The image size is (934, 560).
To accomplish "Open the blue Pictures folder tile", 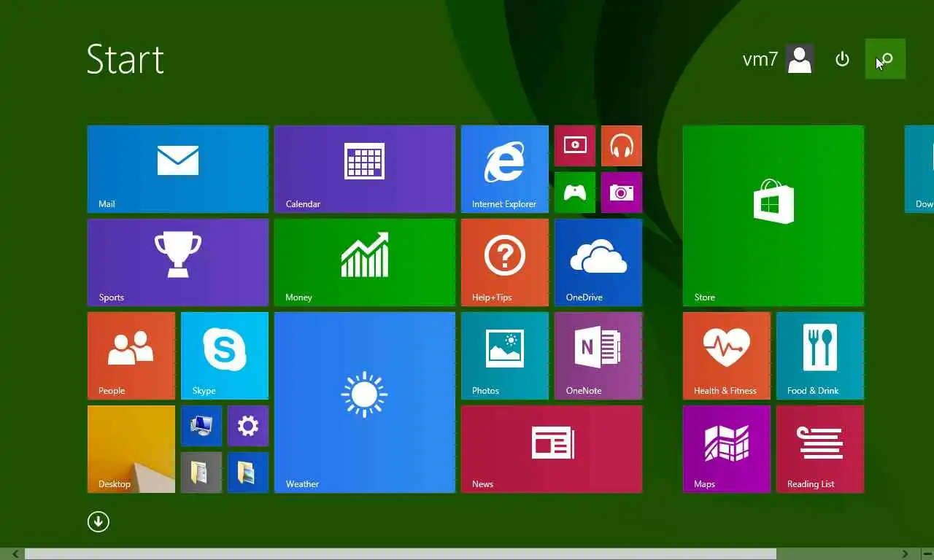I will tap(248, 472).
